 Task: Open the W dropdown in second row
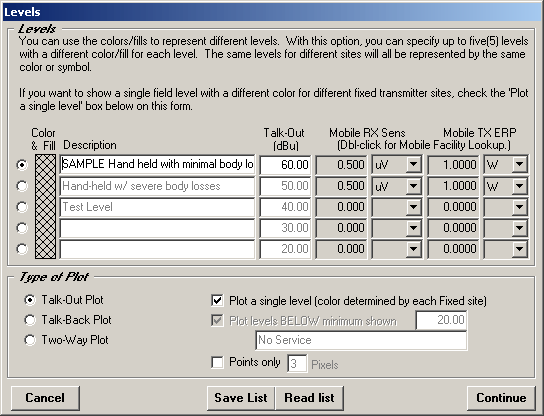(519, 186)
